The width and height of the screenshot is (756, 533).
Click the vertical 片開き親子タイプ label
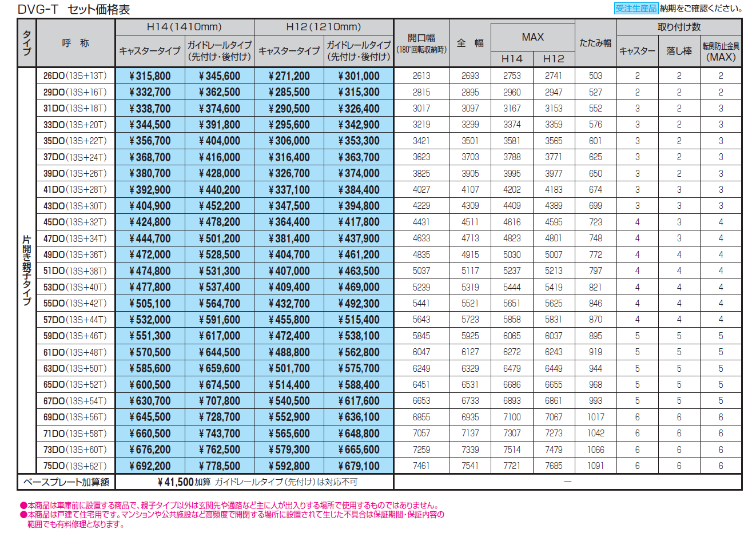click(x=27, y=271)
